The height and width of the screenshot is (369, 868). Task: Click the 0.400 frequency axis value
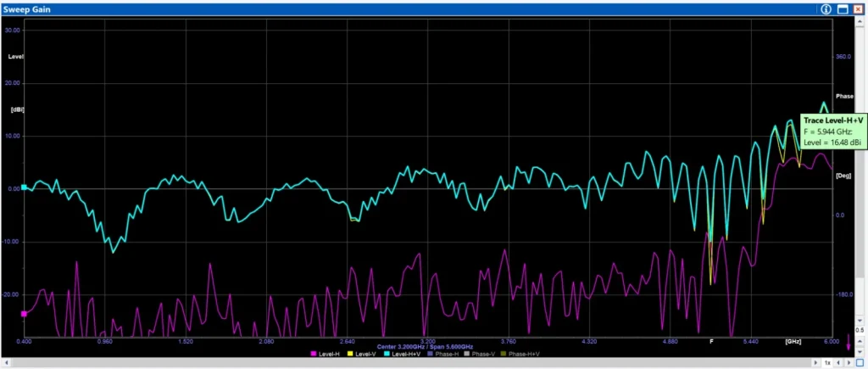[24, 341]
